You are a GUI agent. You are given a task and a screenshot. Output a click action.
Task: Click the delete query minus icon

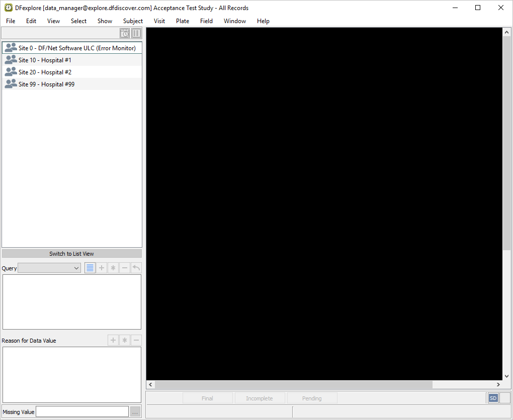tap(125, 268)
